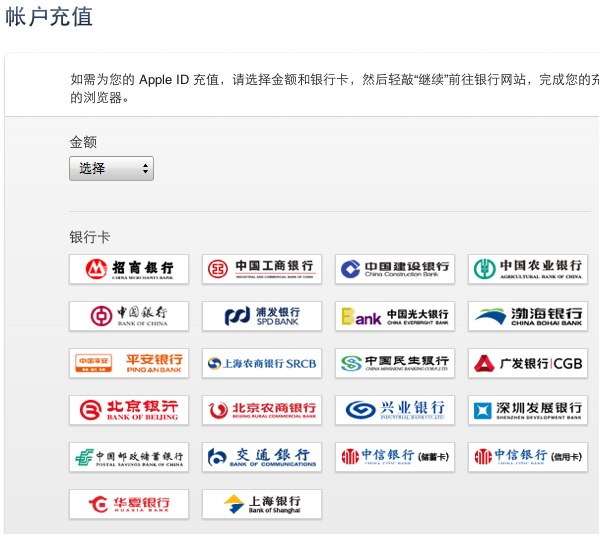
Task: Pick Huaxia Bank 华夏银行
Action: [x=129, y=504]
